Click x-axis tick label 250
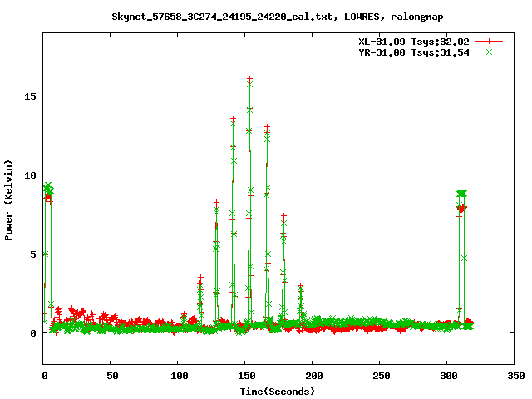 381,376
